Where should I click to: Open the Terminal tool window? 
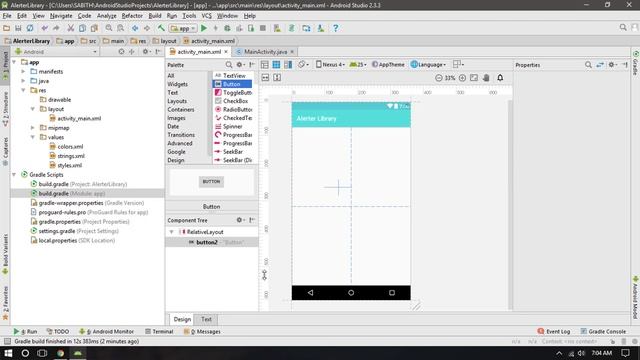159,331
